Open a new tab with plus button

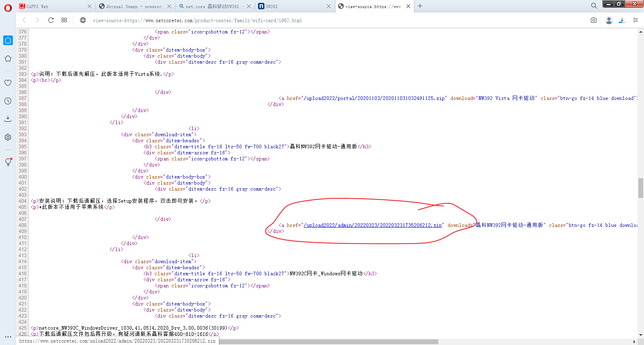point(420,6)
